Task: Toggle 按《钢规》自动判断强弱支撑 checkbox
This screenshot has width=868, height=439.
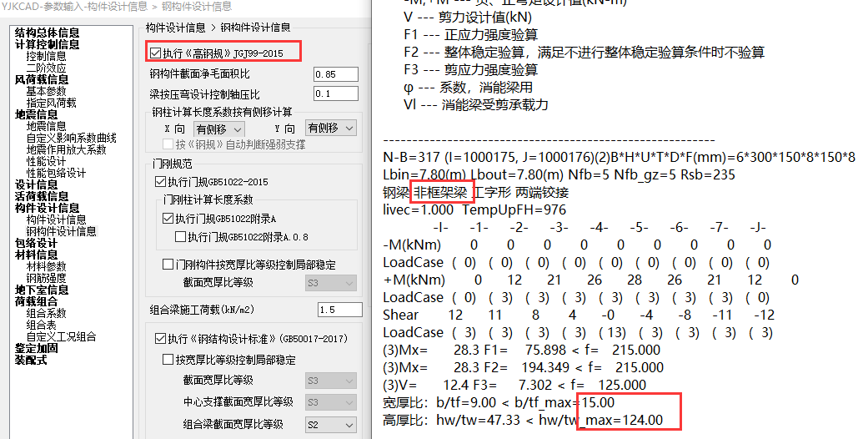Action: click(x=168, y=144)
